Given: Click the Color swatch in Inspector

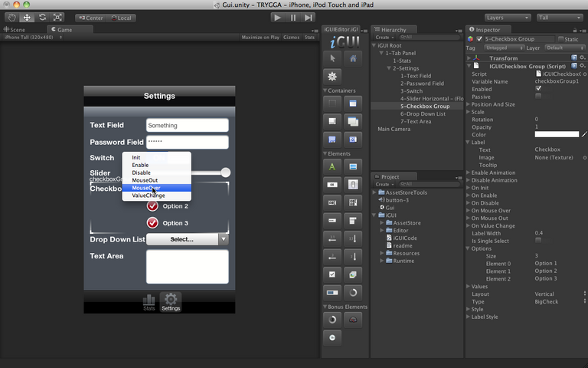Looking at the screenshot, I should (557, 134).
